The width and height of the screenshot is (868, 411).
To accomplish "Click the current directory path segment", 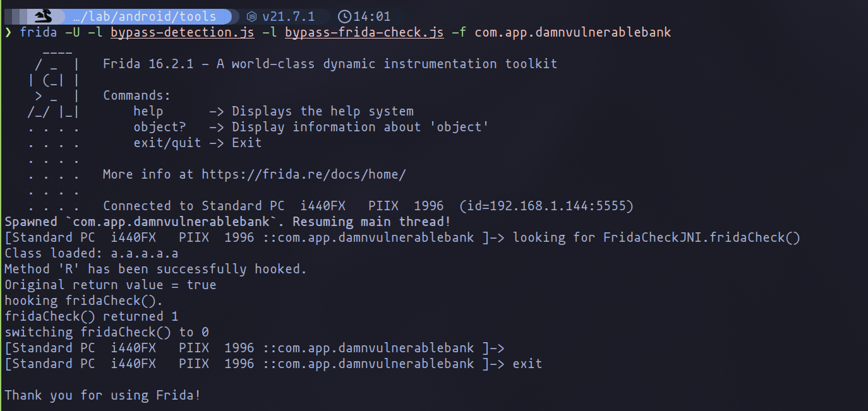I will (144, 16).
